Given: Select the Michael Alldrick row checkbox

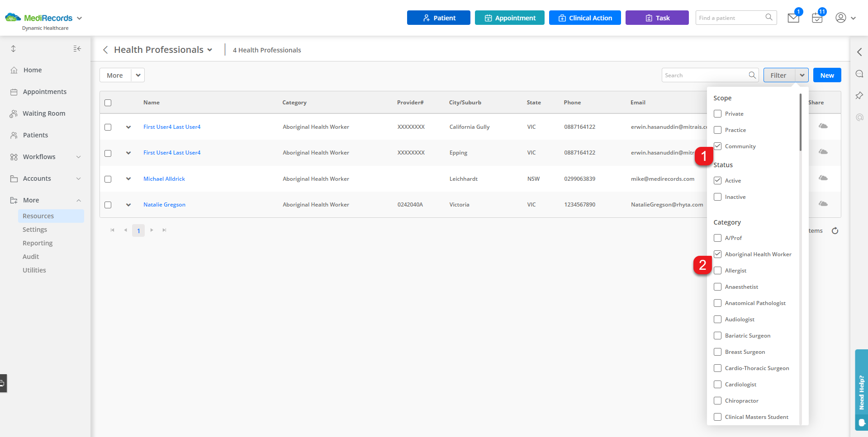Looking at the screenshot, I should click(x=108, y=179).
